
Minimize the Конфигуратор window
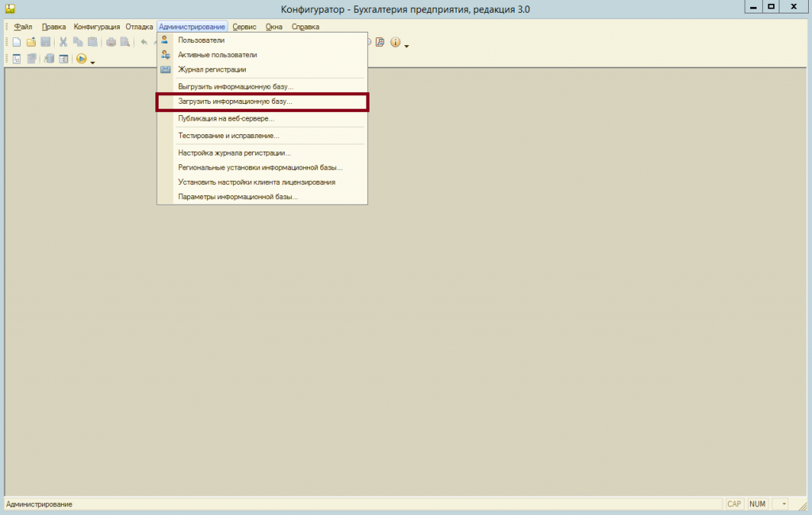753,6
